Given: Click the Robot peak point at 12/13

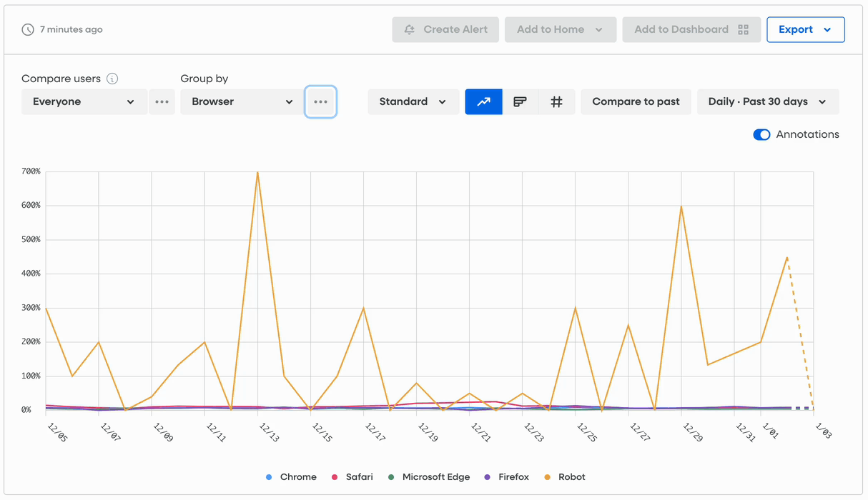Looking at the screenshot, I should tap(257, 172).
